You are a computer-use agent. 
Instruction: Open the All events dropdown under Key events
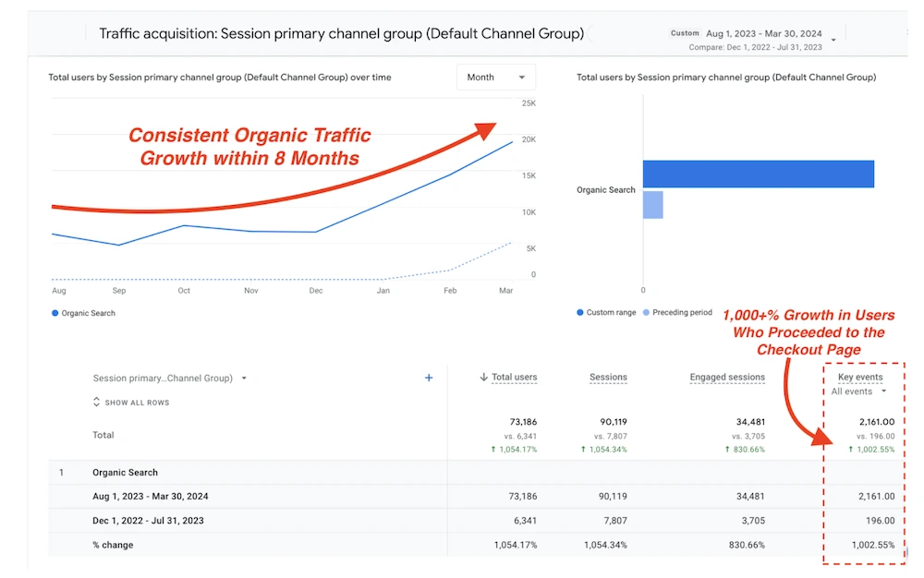[857, 391]
